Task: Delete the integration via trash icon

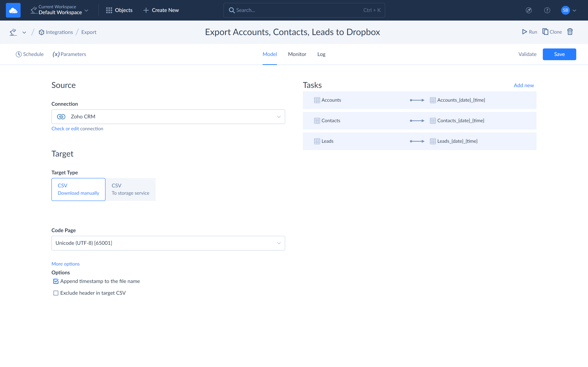Action: tap(570, 32)
